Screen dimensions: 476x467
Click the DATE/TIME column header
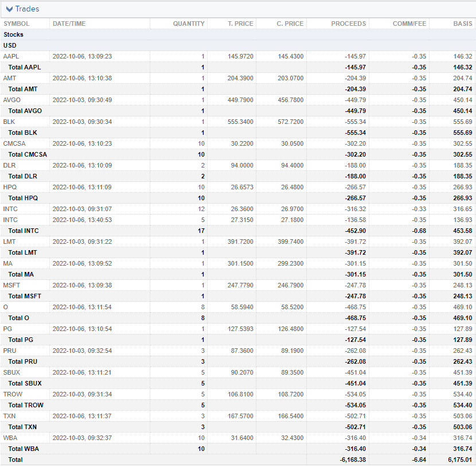point(69,24)
